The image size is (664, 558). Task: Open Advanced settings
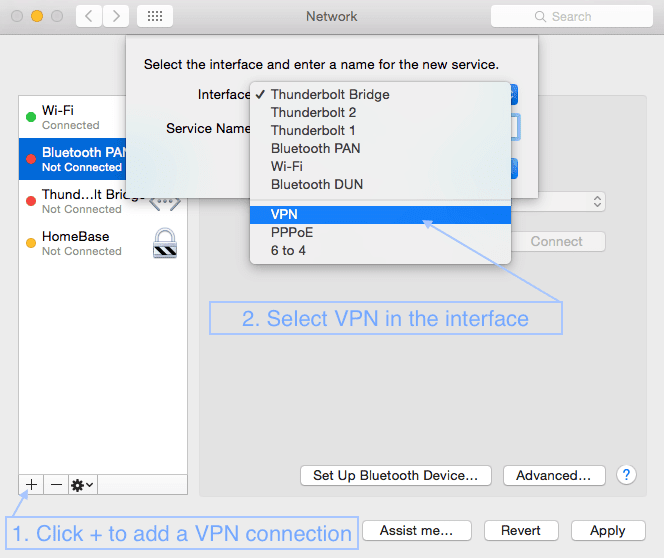click(553, 475)
